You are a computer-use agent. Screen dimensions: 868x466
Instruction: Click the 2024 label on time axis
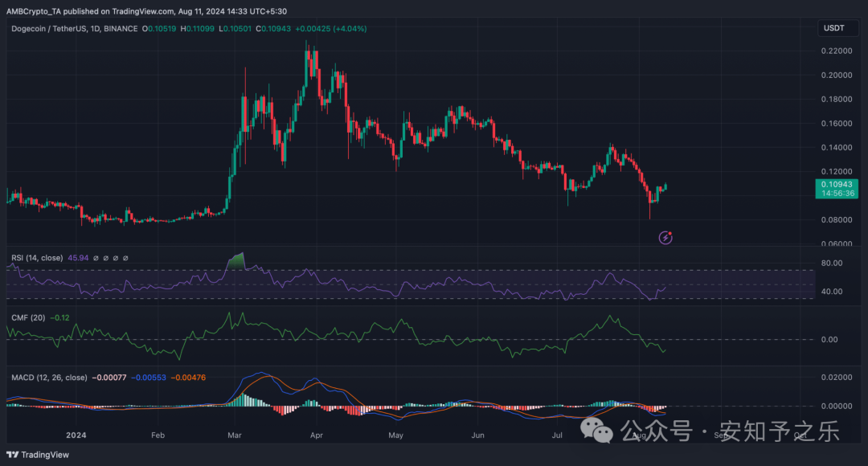tap(76, 435)
